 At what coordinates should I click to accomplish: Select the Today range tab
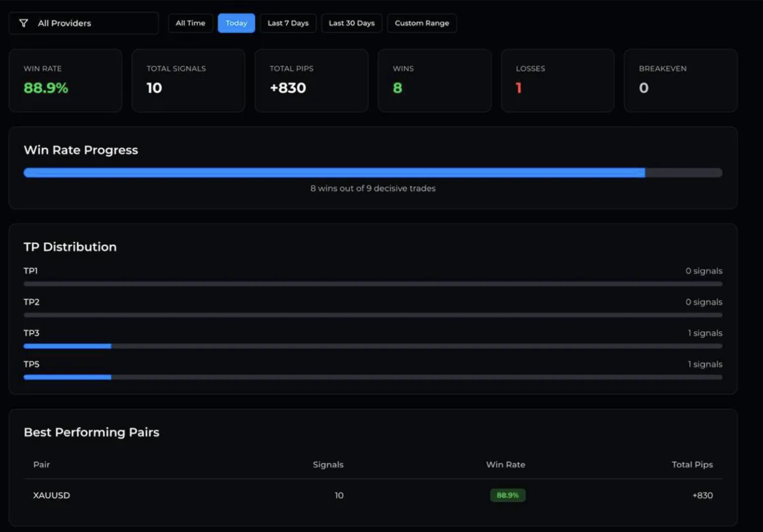237,24
